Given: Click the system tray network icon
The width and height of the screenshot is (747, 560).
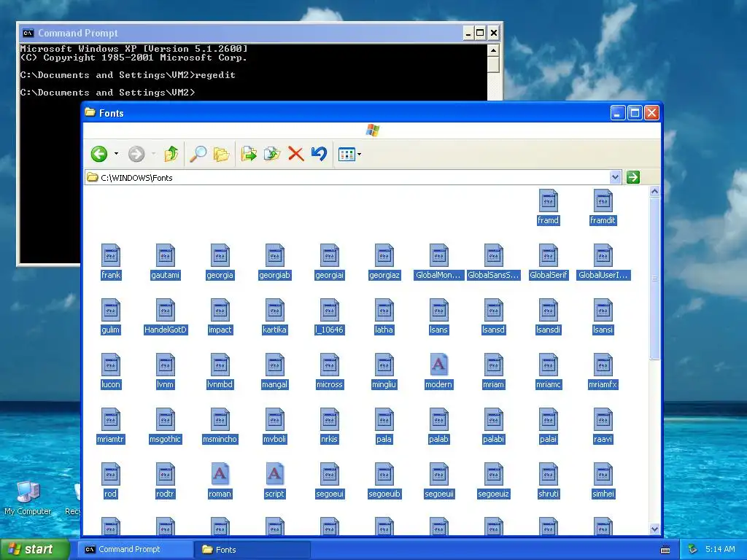Looking at the screenshot, I should point(693,549).
